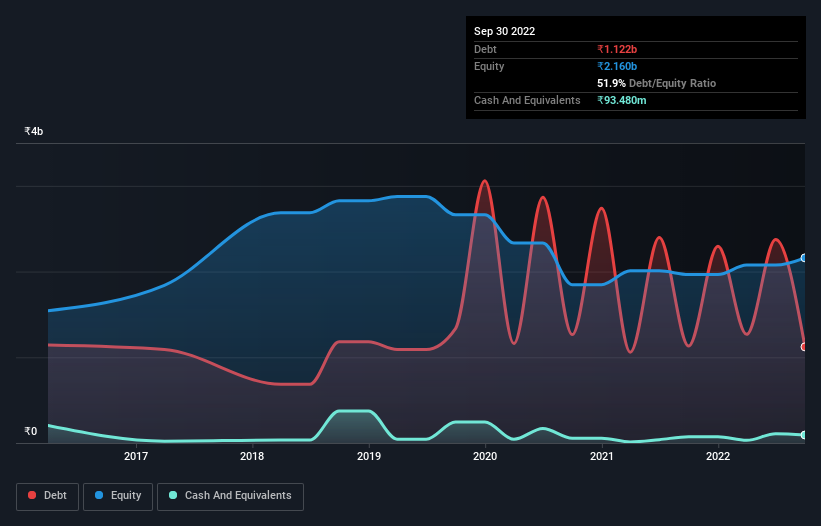Screen dimensions: 821x526
Task: Click the teal Cash endpoint marker on the chart
Action: click(804, 435)
